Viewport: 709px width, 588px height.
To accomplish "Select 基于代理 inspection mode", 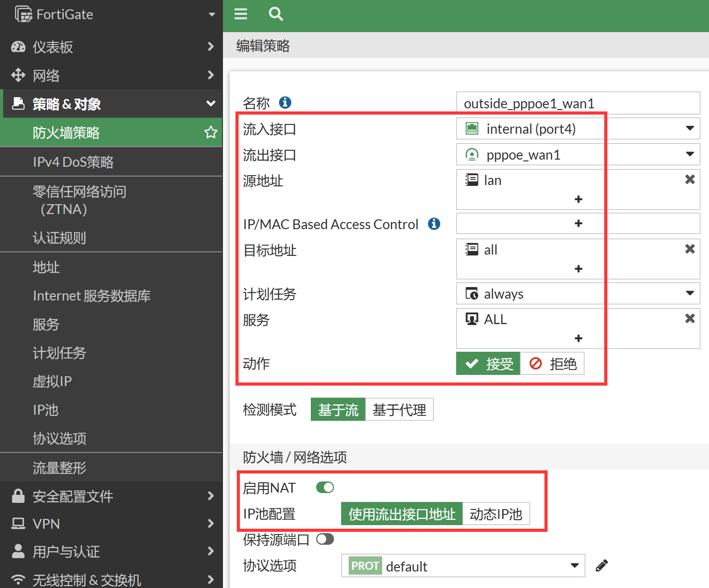I will point(399,410).
